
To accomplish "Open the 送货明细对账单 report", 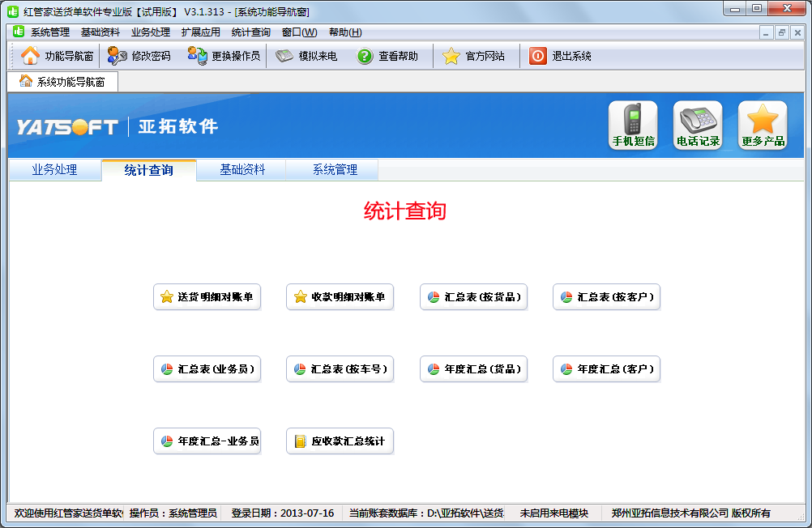I will (x=207, y=296).
